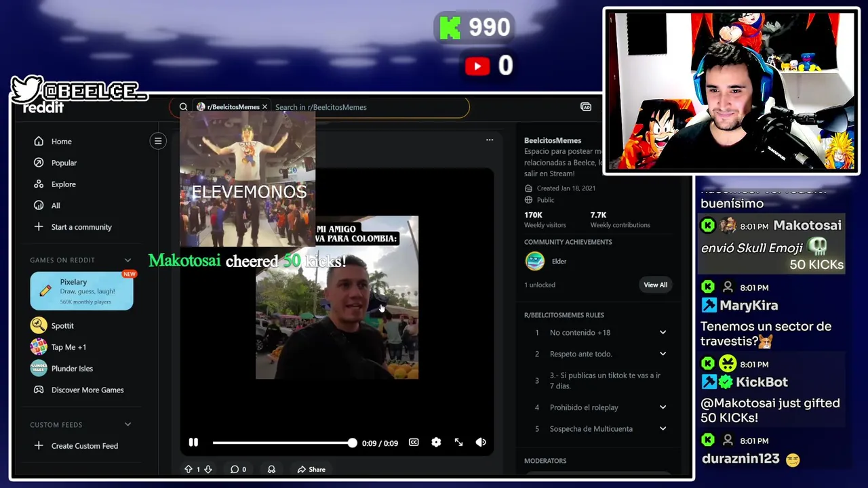Open the post comments
The height and width of the screenshot is (488, 868).
click(237, 469)
